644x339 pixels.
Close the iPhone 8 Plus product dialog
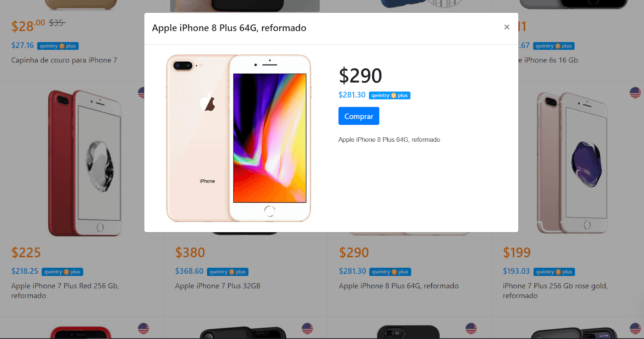[x=507, y=27]
